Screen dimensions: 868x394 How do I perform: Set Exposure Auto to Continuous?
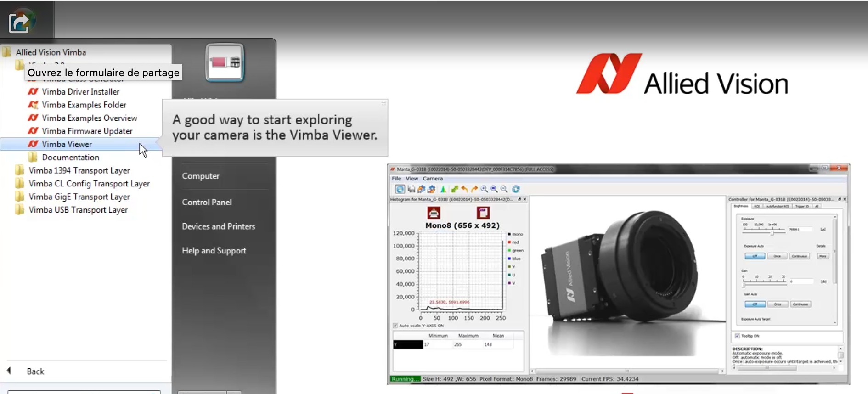[x=799, y=256]
